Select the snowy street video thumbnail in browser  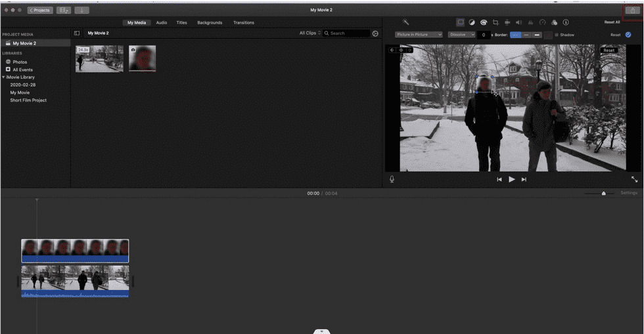point(99,58)
